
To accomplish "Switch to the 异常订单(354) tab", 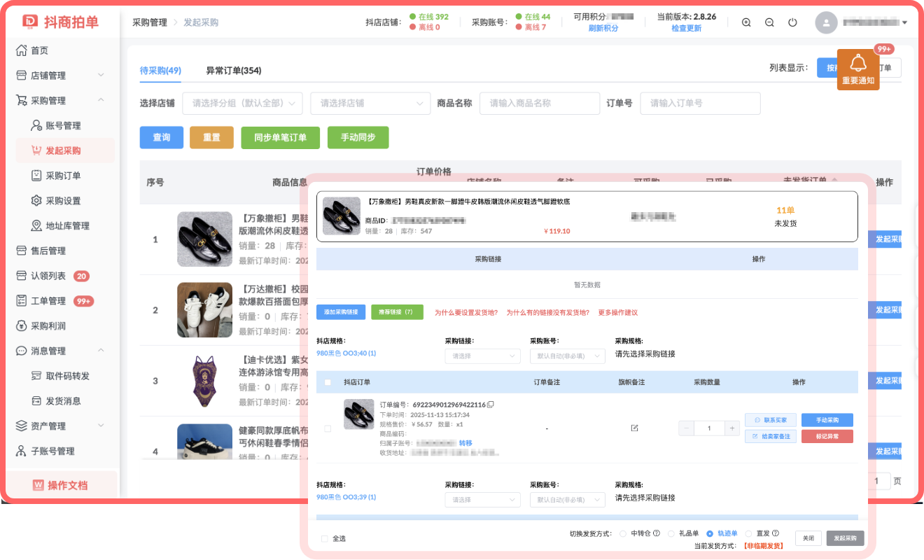I will [x=233, y=71].
